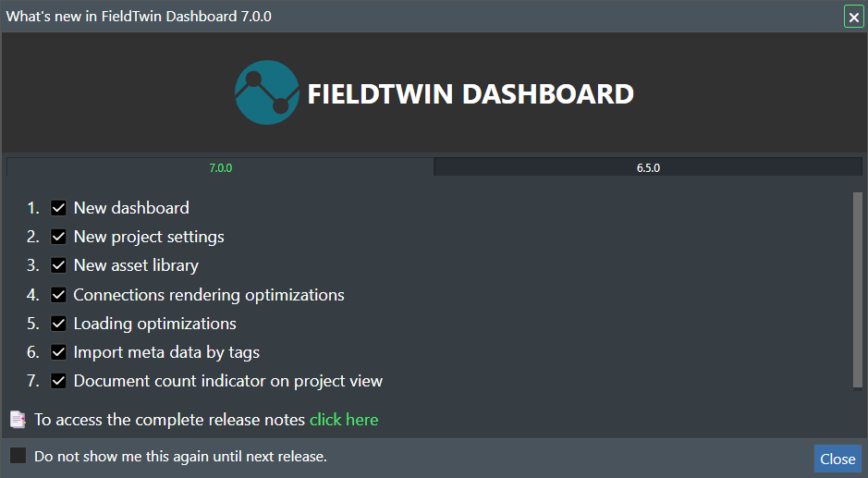Screen dimensions: 868x478
Task: Toggle the Loading optimizations checkbox
Action: (x=58, y=324)
